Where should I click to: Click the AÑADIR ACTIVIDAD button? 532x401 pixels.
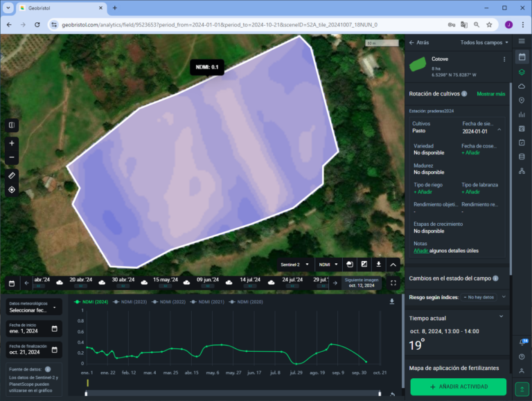[458, 386]
